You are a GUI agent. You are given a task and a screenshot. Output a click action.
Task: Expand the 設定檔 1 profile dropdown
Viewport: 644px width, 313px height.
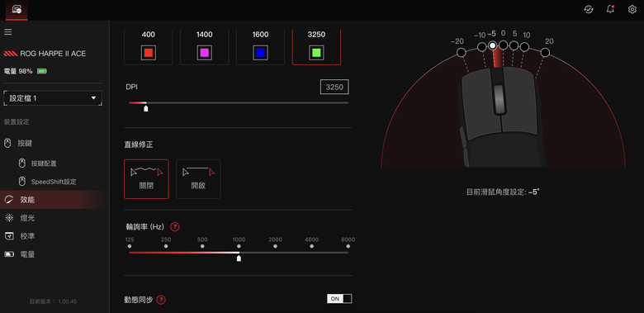click(53, 98)
